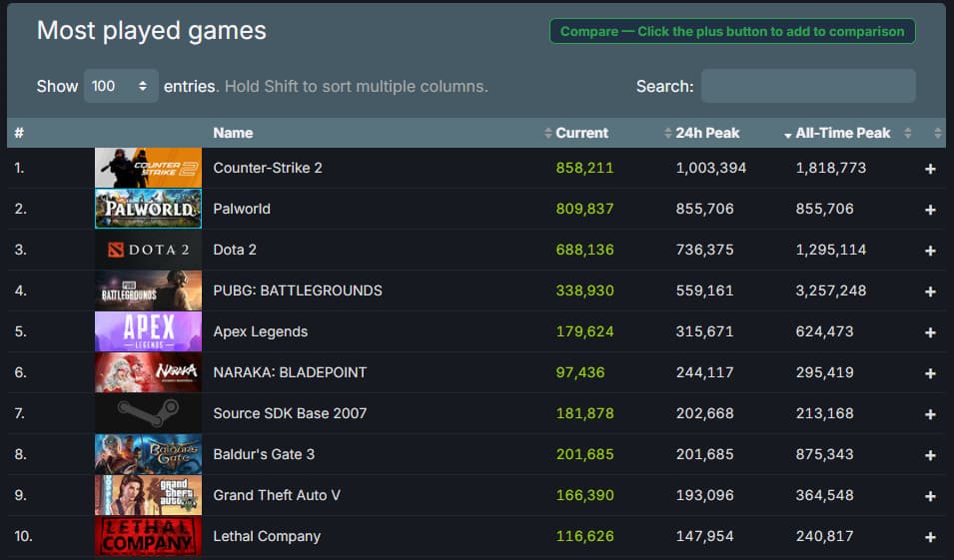Click PUBG all-time peak 3,257,248
This screenshot has width=954, height=560.
tap(830, 290)
